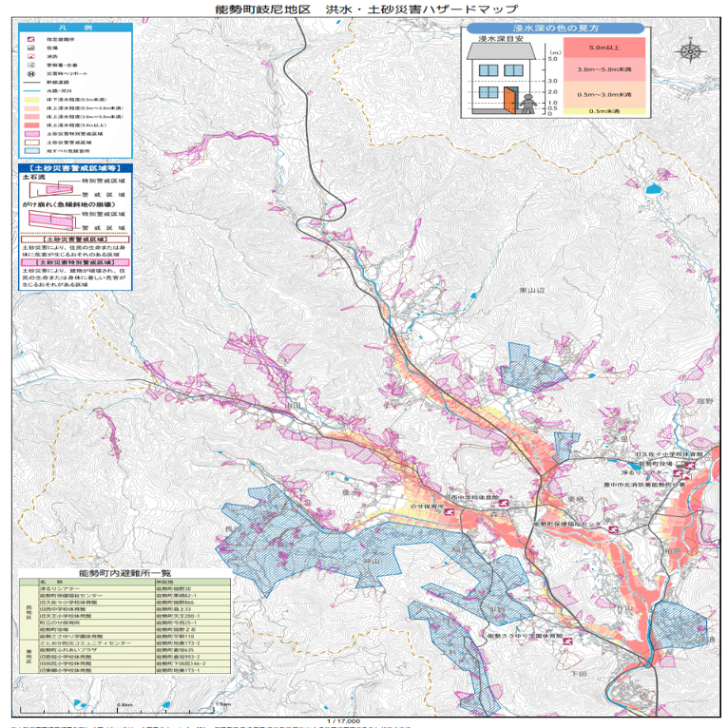728x728 pixels.
Task: Click the 能勢町保健福祉センター row in the shelter table
Action: [x=135, y=595]
